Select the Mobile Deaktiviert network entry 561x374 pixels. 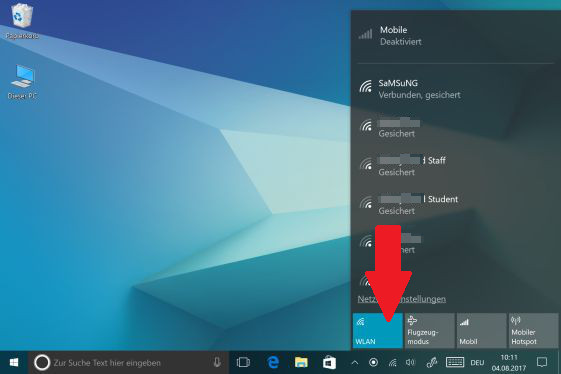(455, 35)
